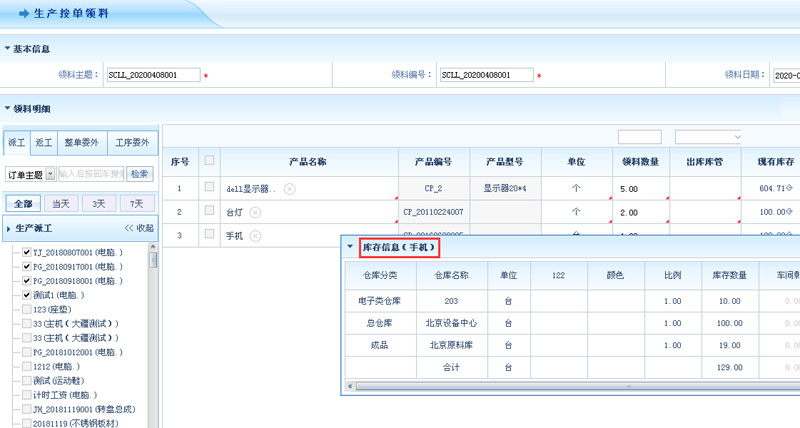Click the 检索 search button
This screenshot has height=428, width=800.
click(140, 174)
